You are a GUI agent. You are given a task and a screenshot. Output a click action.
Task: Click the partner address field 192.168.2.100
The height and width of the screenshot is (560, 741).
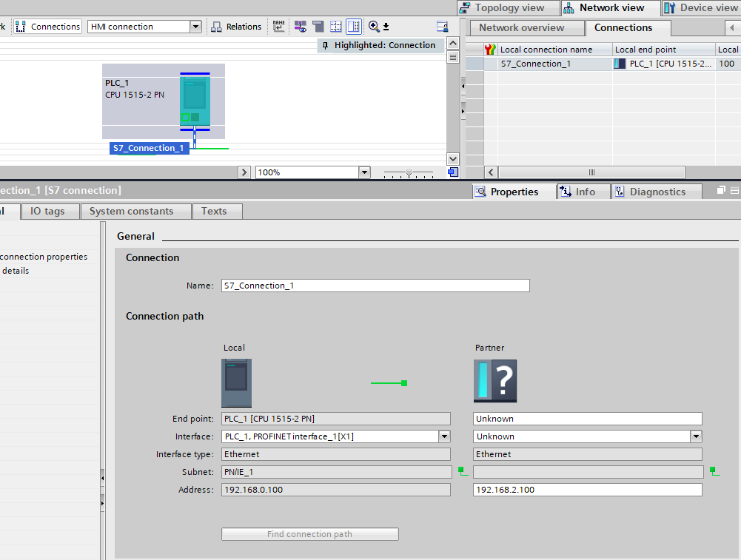[587, 490]
